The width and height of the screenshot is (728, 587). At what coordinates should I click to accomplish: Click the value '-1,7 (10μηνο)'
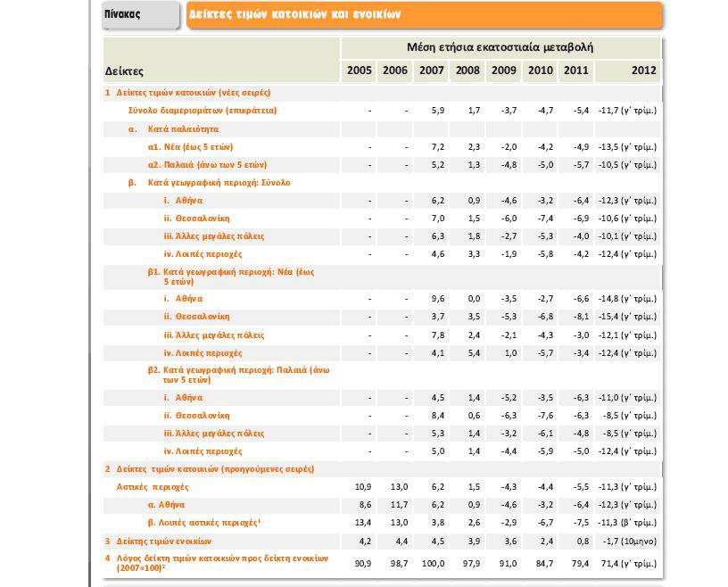coord(630,541)
